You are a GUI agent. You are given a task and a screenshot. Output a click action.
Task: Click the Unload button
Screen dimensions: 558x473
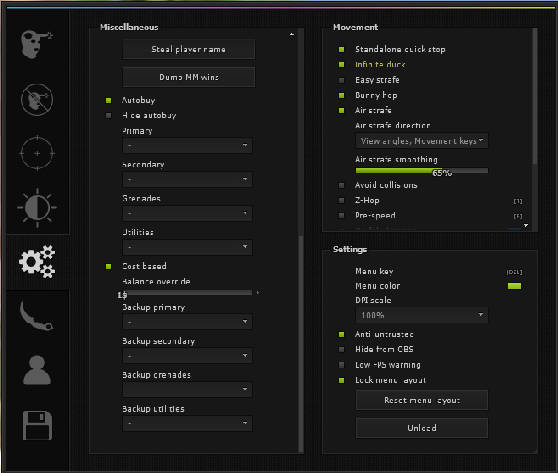pos(422,428)
